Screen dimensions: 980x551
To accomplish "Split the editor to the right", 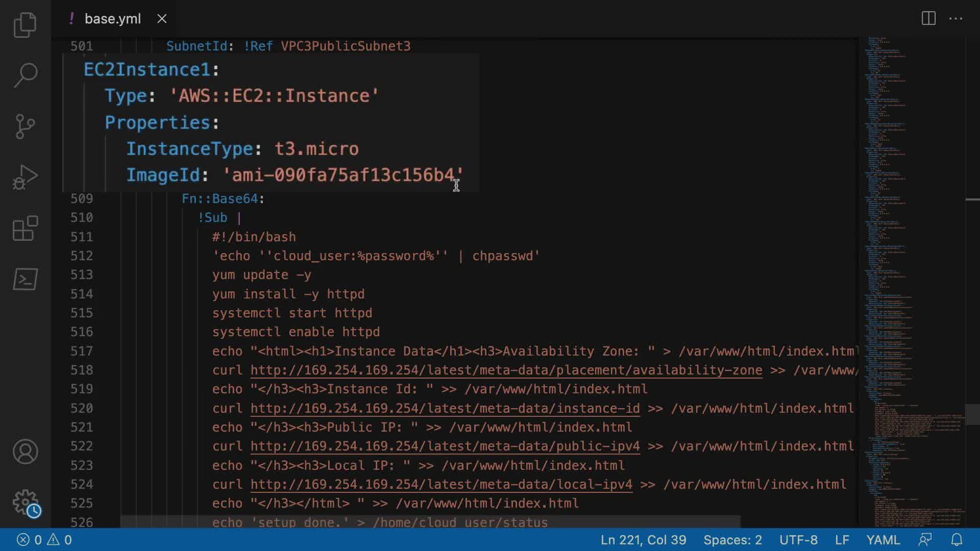I will tap(928, 19).
